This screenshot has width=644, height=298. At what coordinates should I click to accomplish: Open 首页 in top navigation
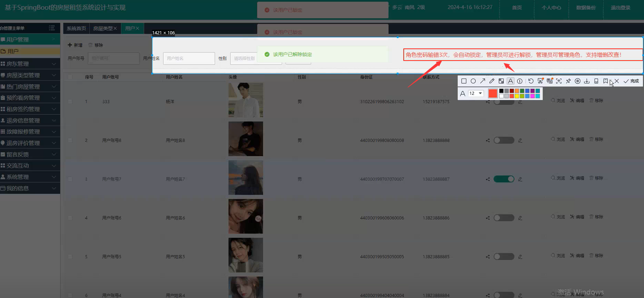tap(517, 8)
